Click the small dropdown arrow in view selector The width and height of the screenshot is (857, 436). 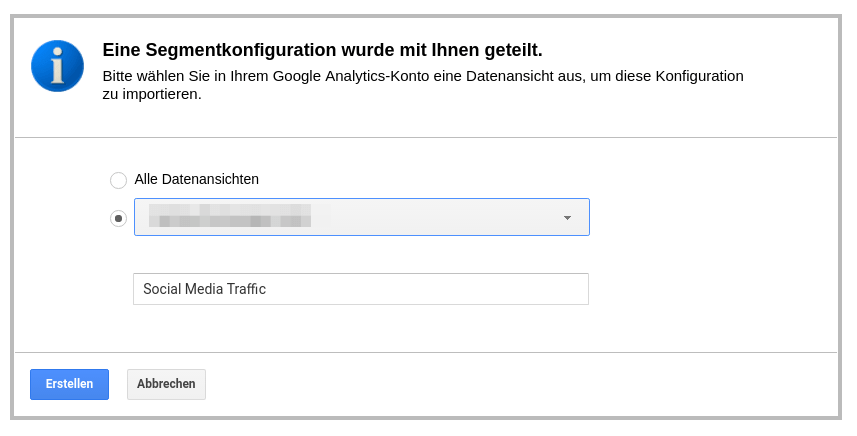(x=567, y=218)
